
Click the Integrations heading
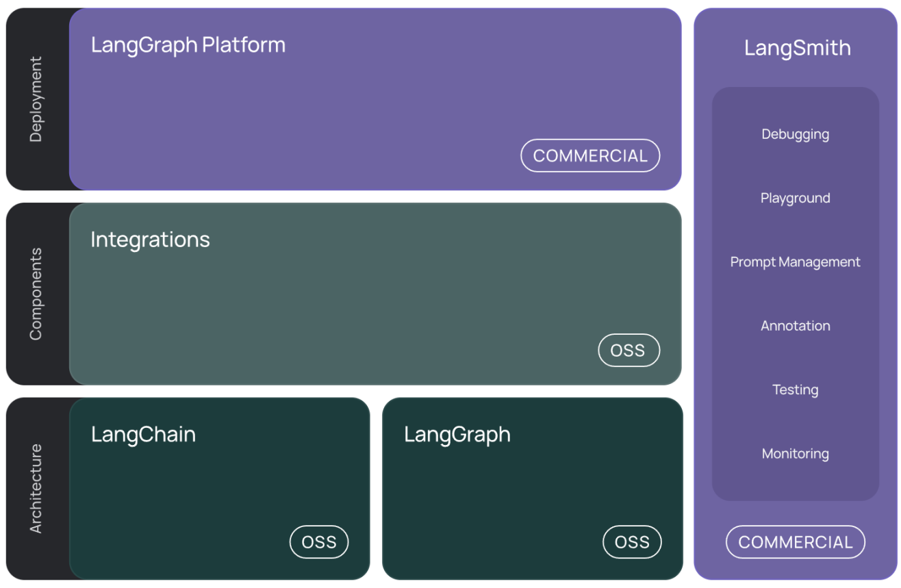(150, 240)
